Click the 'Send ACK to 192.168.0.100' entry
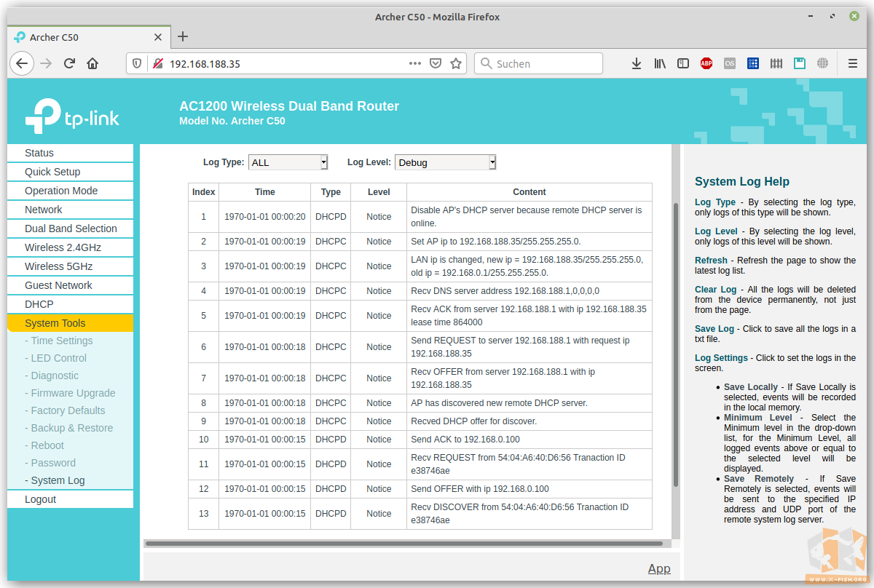 465,440
